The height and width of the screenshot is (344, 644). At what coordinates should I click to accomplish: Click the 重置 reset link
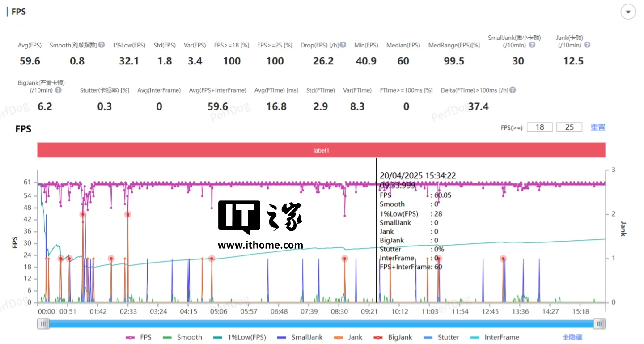pos(597,127)
